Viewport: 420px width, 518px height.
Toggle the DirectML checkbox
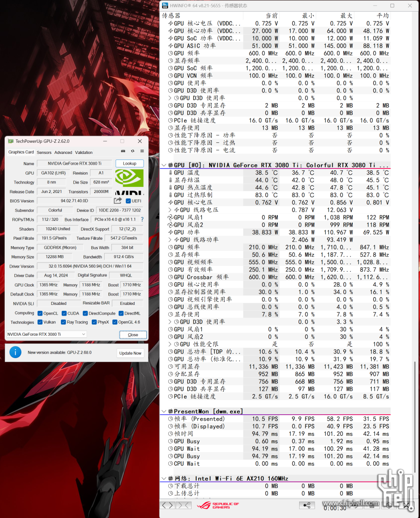pos(121,313)
